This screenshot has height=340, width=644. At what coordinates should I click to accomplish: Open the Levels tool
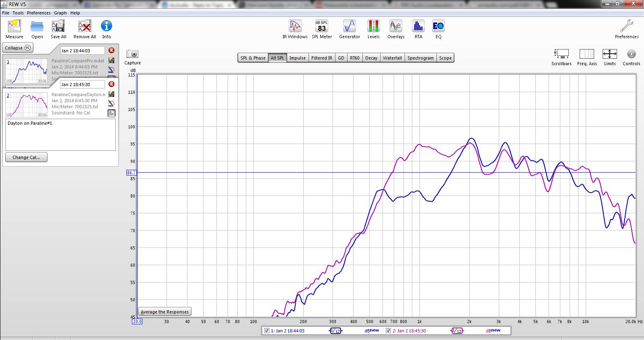373,27
